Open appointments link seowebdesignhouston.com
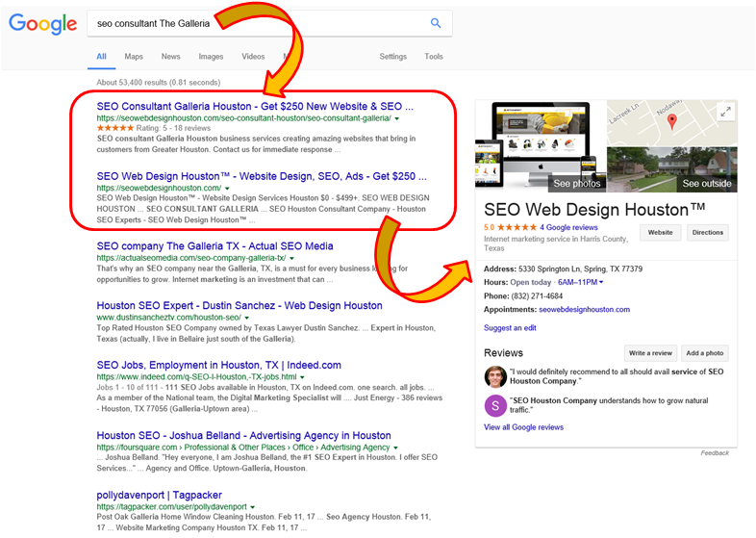756x538 pixels. (585, 309)
